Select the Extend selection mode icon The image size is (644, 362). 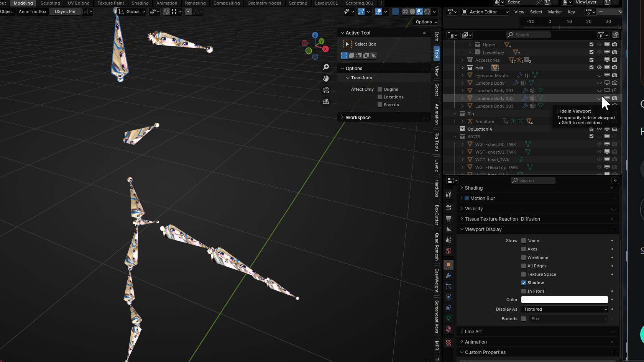(x=352, y=56)
